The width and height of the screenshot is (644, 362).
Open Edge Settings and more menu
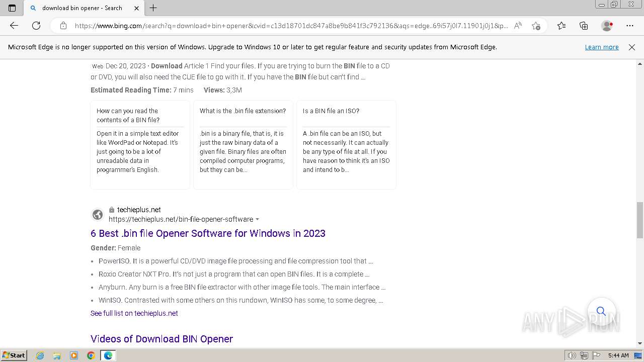coord(630,26)
